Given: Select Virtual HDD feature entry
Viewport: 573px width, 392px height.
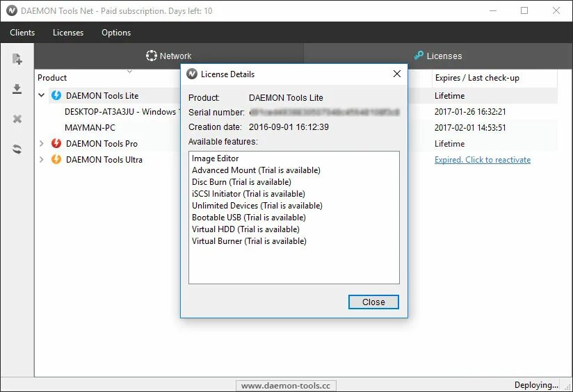Looking at the screenshot, I should point(245,229).
